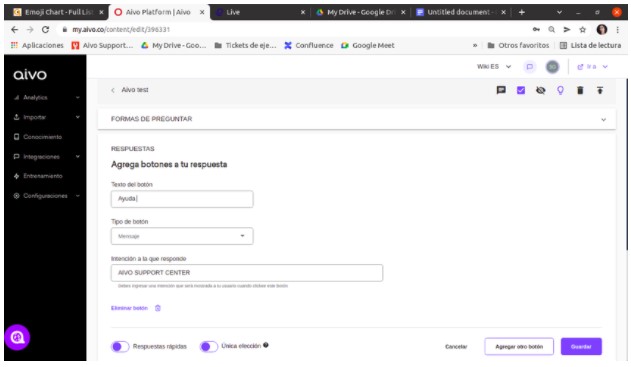Open Google Meet bookmark

367,45
